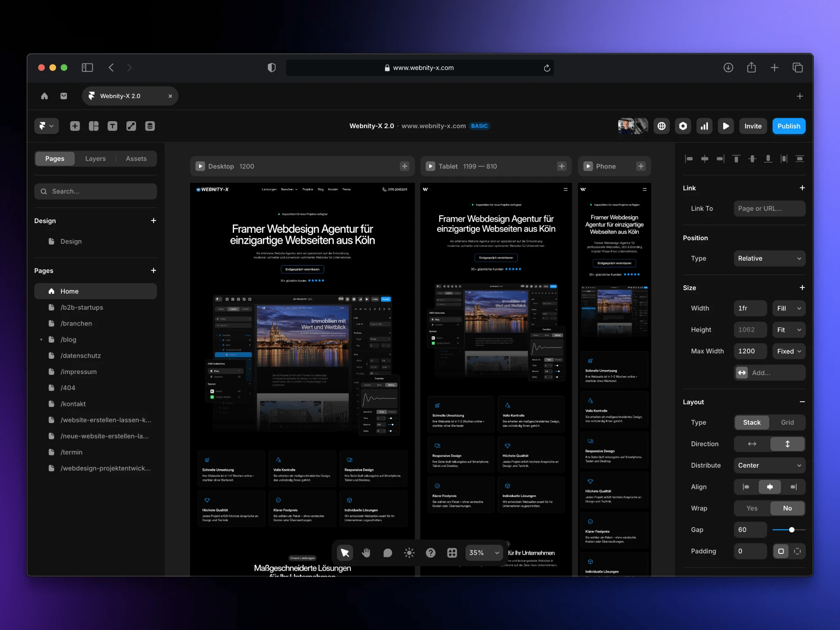Open Position Type Relative dropdown
Image resolution: width=840 pixels, height=630 pixels.
770,258
